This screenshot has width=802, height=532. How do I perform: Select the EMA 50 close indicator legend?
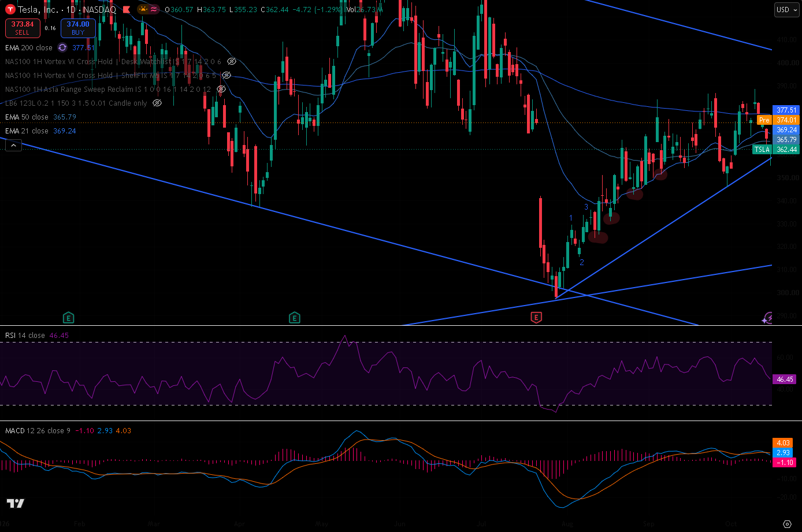click(27, 117)
